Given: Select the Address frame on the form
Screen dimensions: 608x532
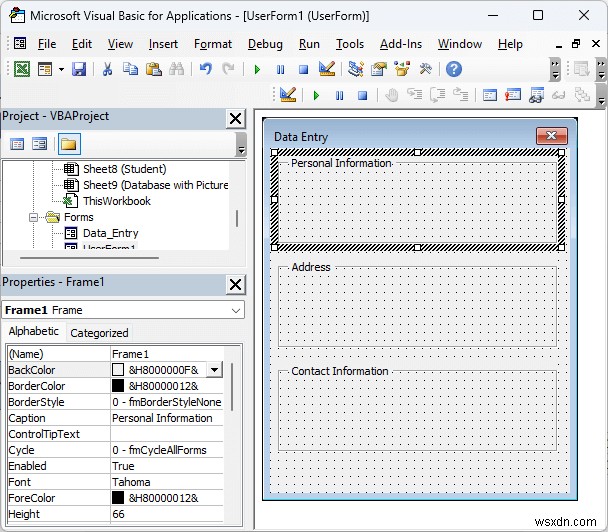Looking at the screenshot, I should point(418,306).
